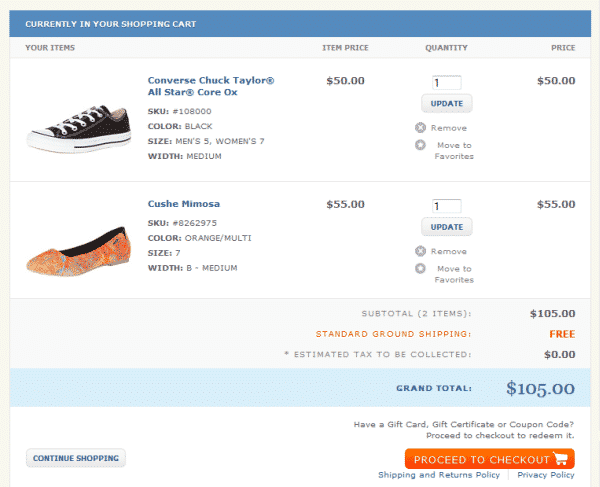Click the Favorites star icon for Cushe Mimosa
This screenshot has height=487, width=600.
pos(420,269)
